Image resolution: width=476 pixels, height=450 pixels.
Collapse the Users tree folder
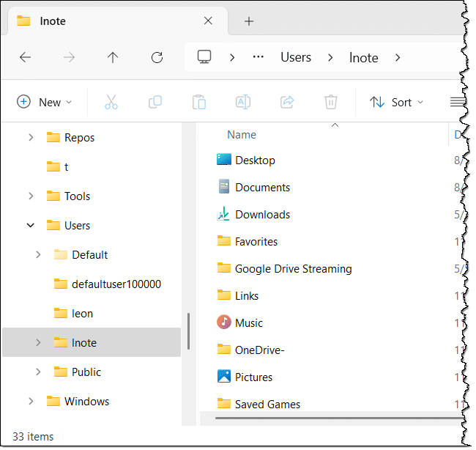coord(31,225)
